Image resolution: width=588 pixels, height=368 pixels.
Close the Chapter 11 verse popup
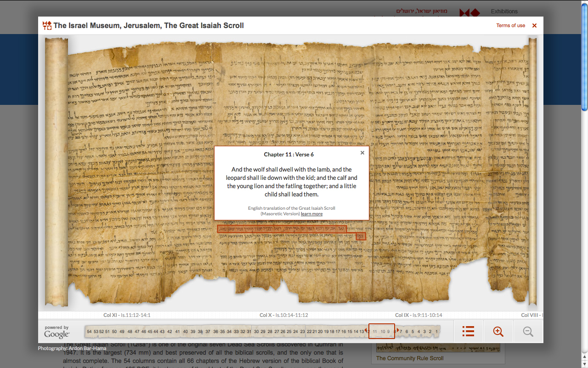tap(362, 153)
